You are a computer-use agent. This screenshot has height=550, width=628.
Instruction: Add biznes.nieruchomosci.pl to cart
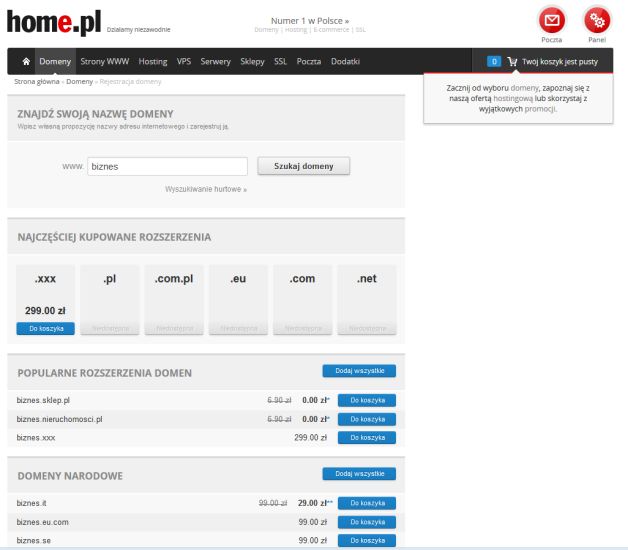coord(367,419)
